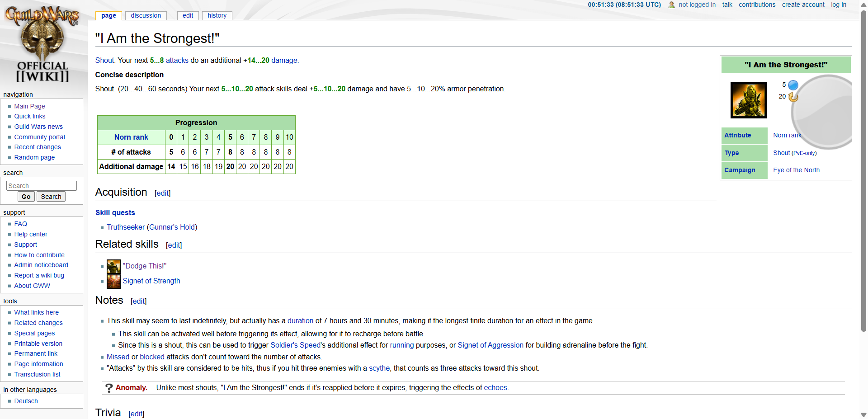The width and height of the screenshot is (868, 419).
Task: Click the echoes link in Anomaly note
Action: point(495,387)
